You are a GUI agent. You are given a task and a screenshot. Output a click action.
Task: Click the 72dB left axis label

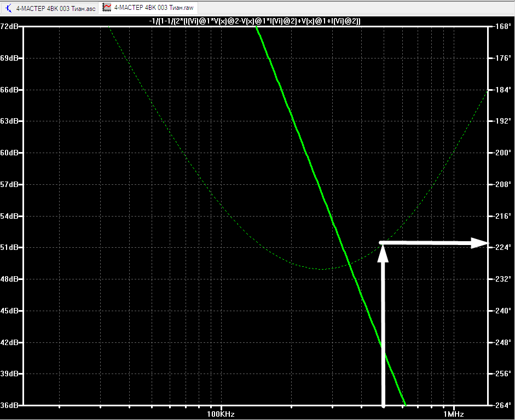[x=9, y=27]
